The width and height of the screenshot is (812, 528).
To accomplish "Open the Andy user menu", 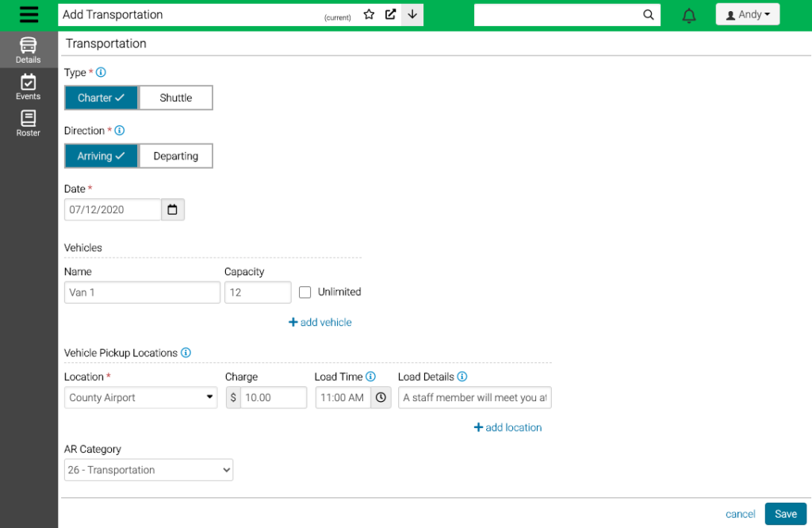I will coord(748,15).
